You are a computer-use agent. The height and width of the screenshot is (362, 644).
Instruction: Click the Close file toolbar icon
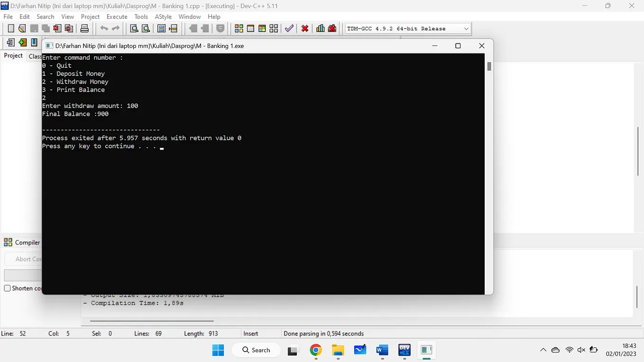pyautogui.click(x=57, y=28)
